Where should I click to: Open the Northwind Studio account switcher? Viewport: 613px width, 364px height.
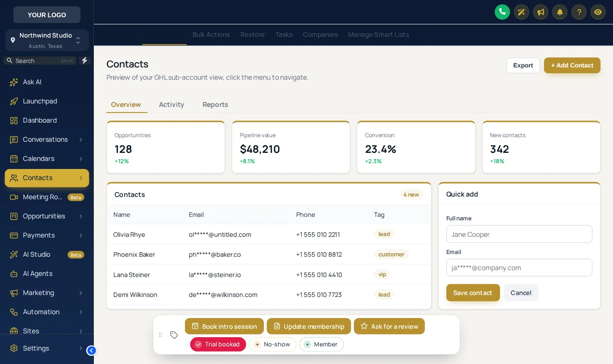pyautogui.click(x=47, y=40)
